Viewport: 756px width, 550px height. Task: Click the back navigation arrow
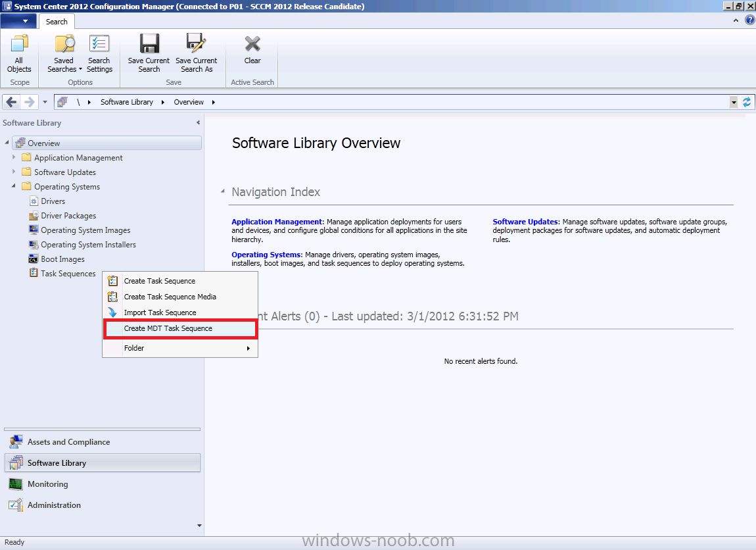click(x=12, y=102)
